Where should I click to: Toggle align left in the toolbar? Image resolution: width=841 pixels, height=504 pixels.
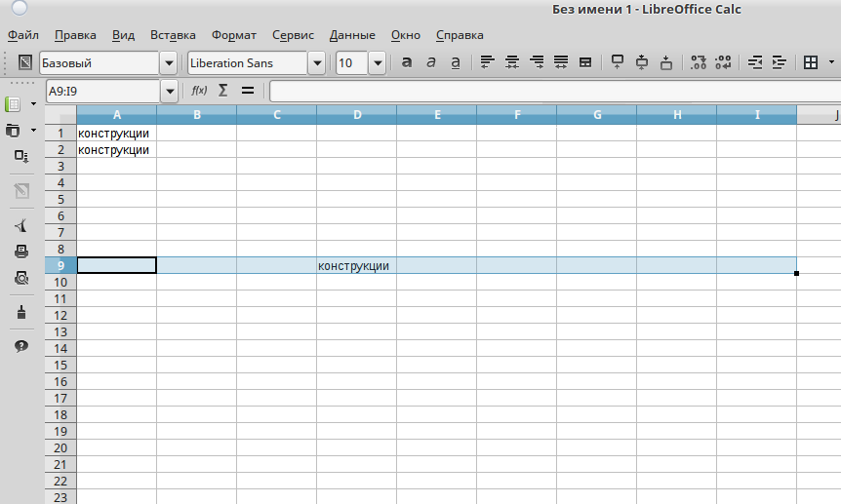pyautogui.click(x=487, y=63)
